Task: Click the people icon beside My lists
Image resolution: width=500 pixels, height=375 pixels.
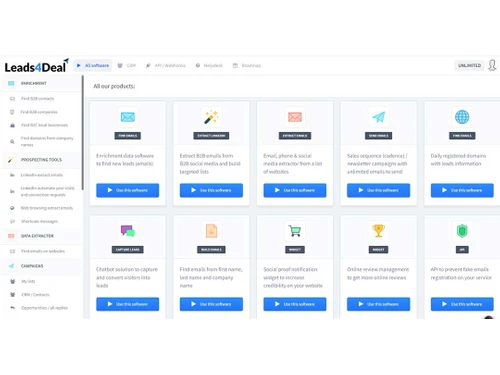Action: pyautogui.click(x=12, y=281)
